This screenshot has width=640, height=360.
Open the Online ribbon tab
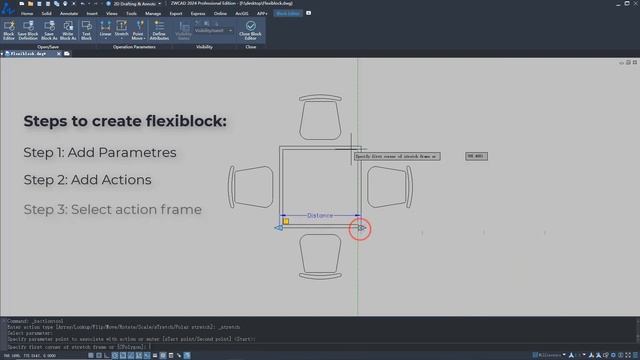tap(220, 13)
